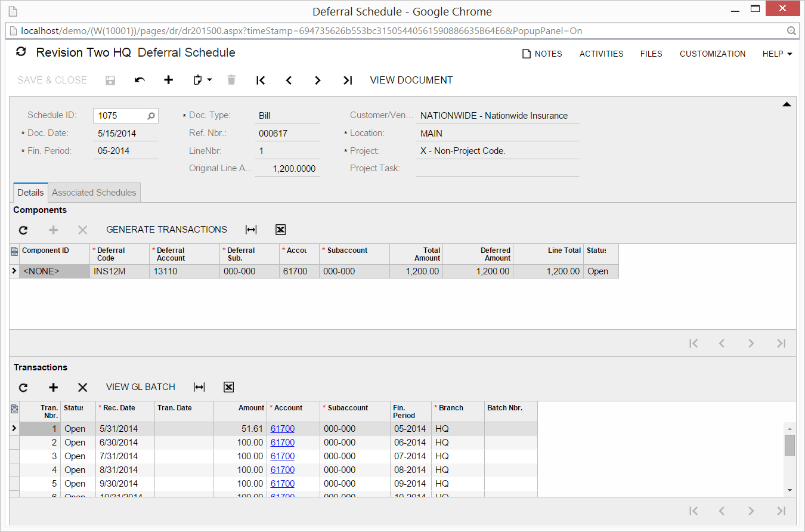Click the Schedule ID lookup magnifier
The width and height of the screenshot is (805, 532).
pyautogui.click(x=151, y=116)
